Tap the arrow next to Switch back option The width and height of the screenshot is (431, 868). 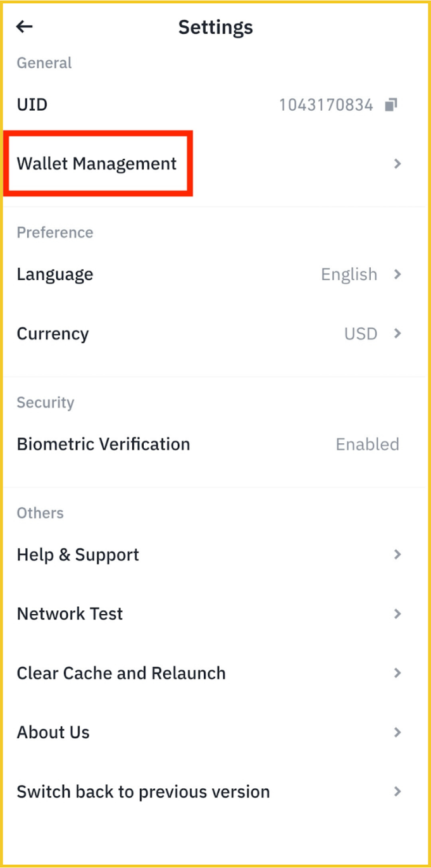pyautogui.click(x=398, y=791)
